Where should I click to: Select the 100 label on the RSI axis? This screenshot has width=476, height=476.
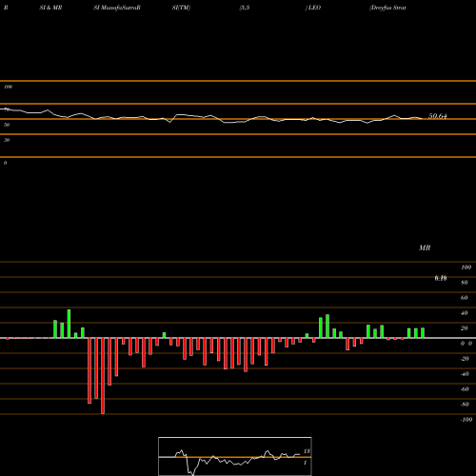pyautogui.click(x=9, y=87)
